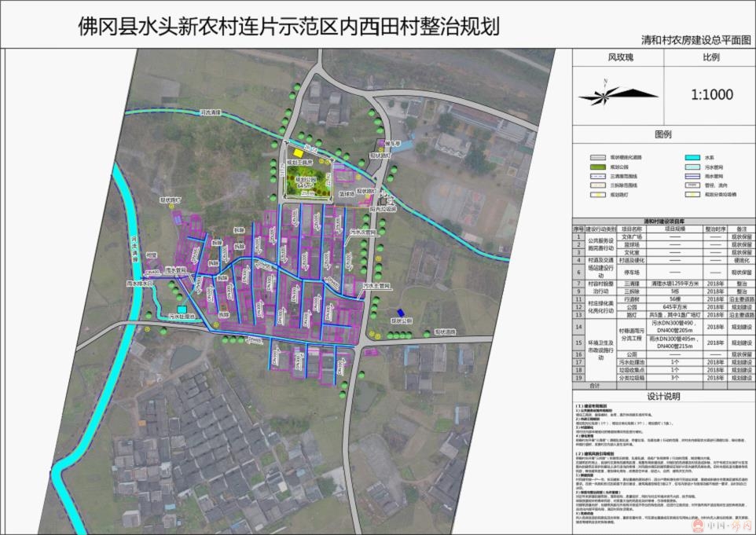Click the 污水处理池 row in project table
756x535 pixels.
pos(633,363)
